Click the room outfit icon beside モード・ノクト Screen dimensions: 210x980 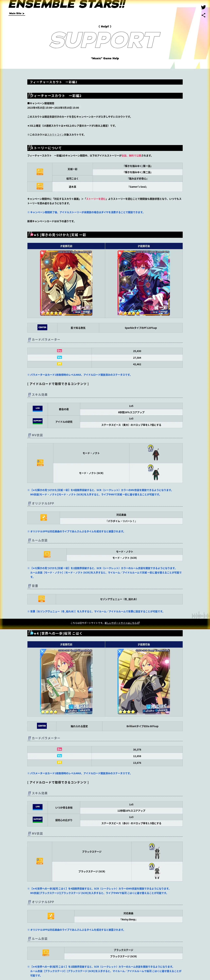(x=47, y=554)
